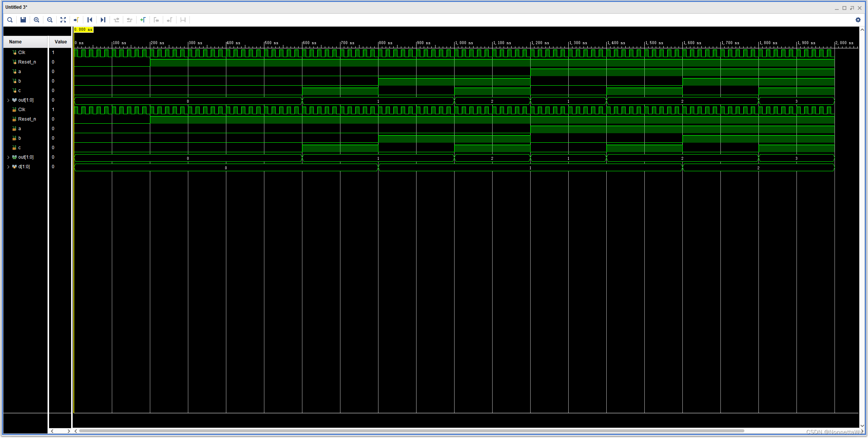868x438 pixels.
Task: Click the vertical scrollbar up arrow
Action: click(862, 30)
